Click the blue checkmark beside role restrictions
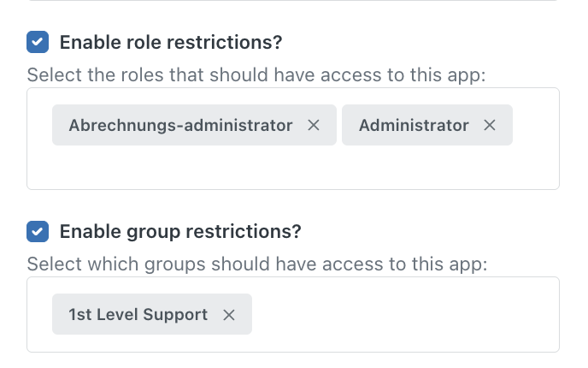The width and height of the screenshot is (588, 368). (38, 42)
